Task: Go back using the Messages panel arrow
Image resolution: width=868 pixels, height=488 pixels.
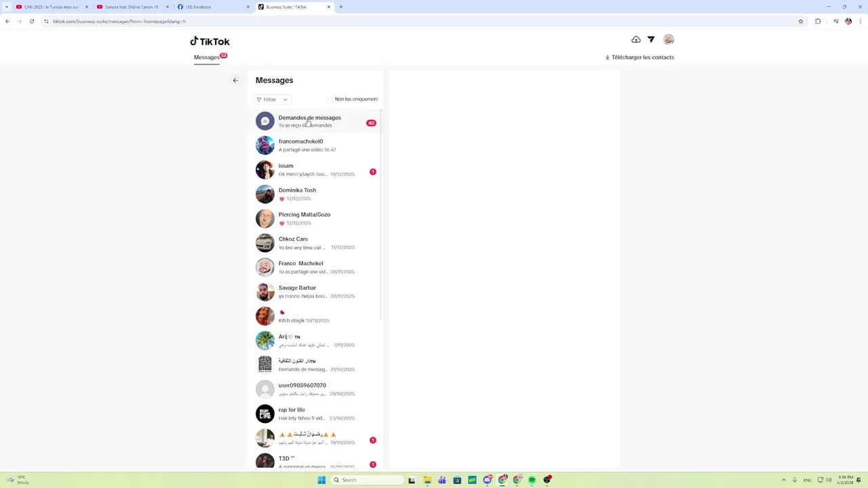Action: (x=235, y=81)
